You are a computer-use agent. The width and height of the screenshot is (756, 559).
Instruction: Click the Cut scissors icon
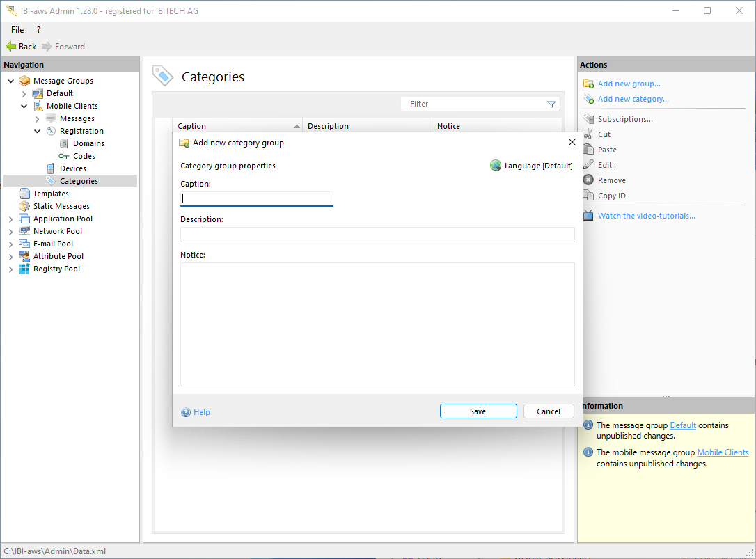(x=588, y=134)
